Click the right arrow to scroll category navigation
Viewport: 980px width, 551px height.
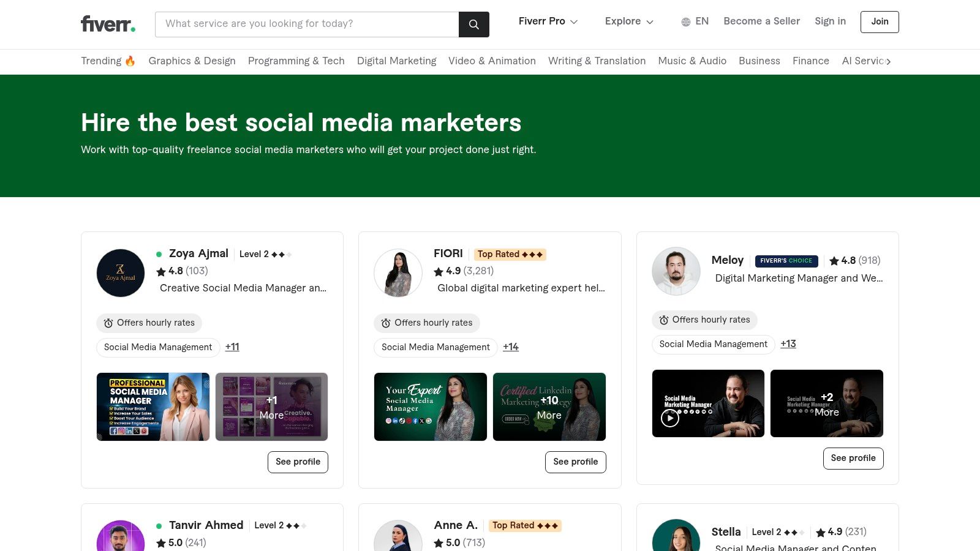click(888, 61)
